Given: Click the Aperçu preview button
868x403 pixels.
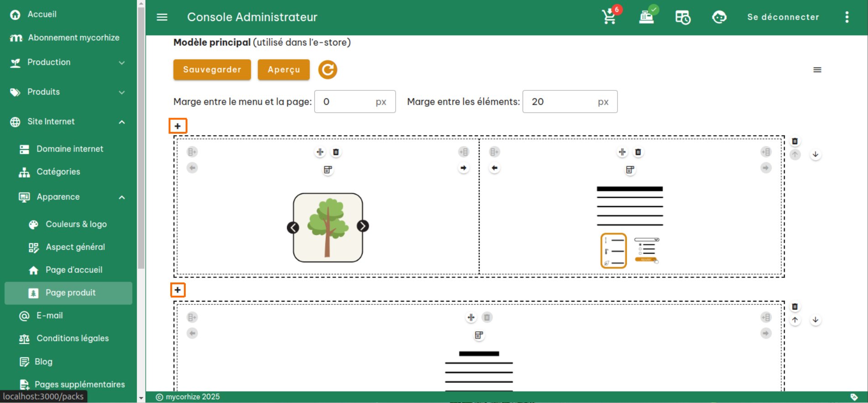Looking at the screenshot, I should [x=284, y=70].
